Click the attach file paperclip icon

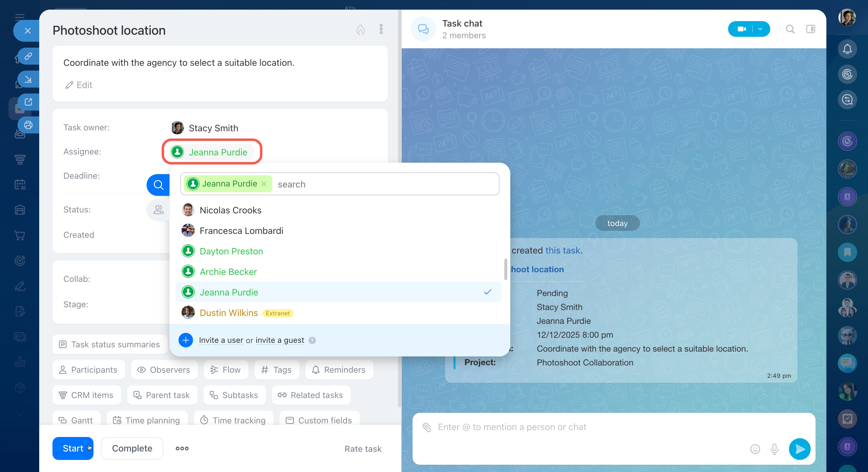pos(426,427)
